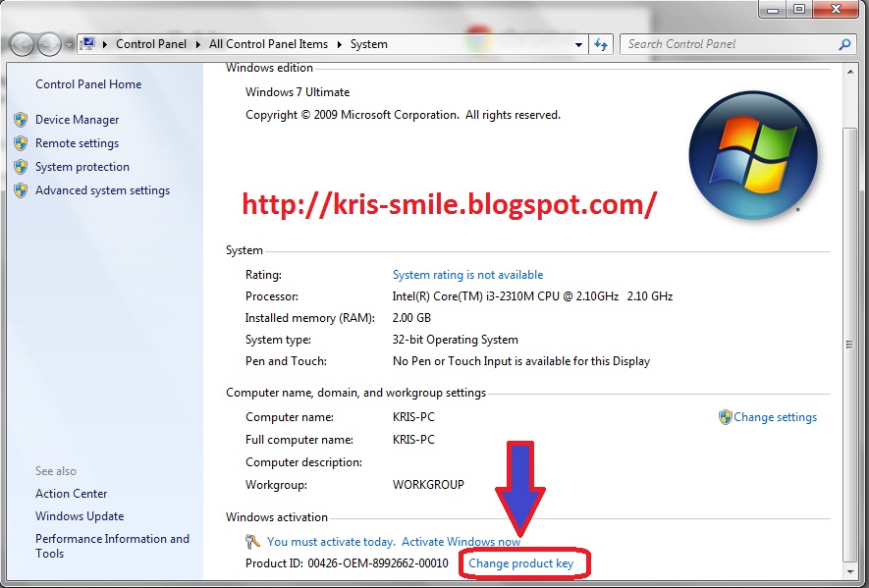Click the Intel Core i3-2310M processor text
The width and height of the screenshot is (869, 588).
click(532, 296)
